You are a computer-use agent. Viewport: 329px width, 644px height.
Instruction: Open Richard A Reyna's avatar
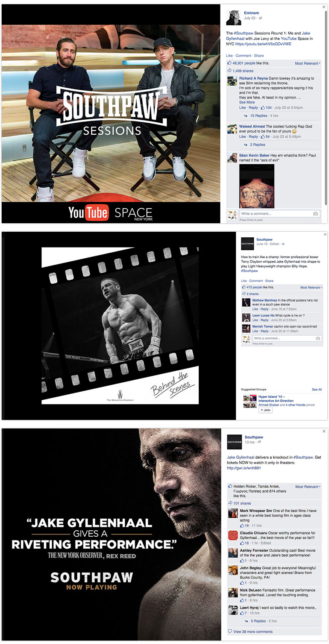(232, 81)
